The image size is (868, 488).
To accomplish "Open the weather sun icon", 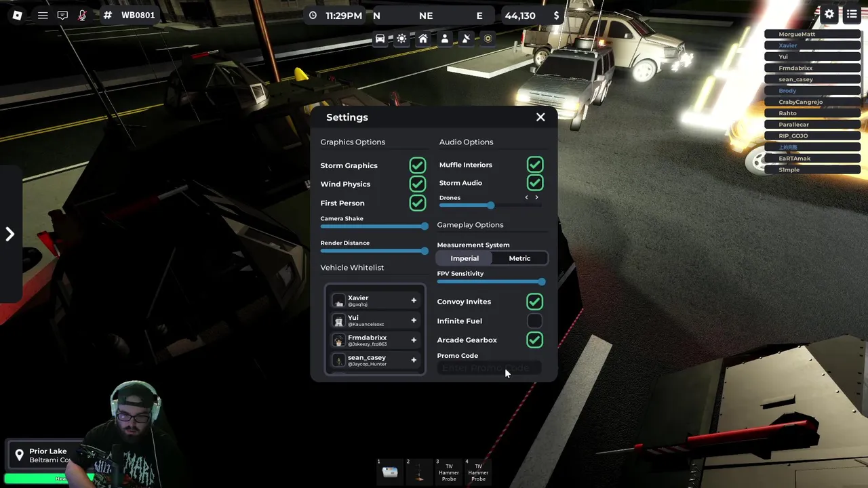I will (x=401, y=39).
